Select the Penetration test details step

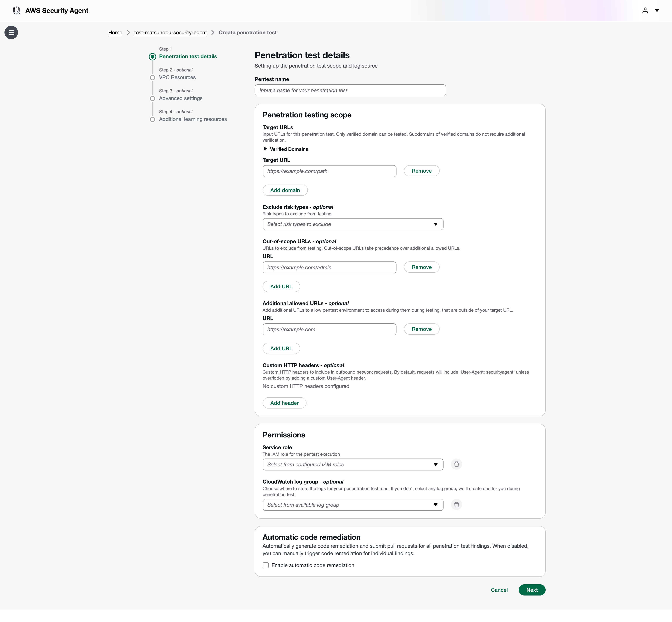(x=188, y=57)
